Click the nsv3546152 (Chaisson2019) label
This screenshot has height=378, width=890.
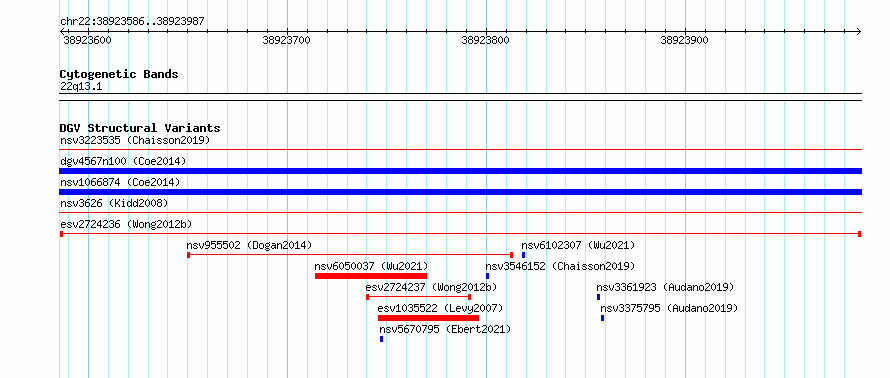coord(560,266)
